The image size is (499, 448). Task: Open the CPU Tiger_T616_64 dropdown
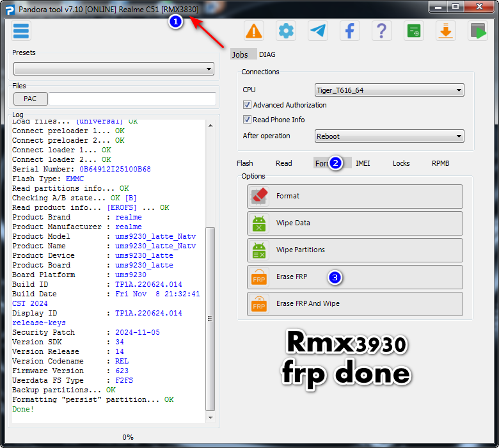click(x=389, y=90)
